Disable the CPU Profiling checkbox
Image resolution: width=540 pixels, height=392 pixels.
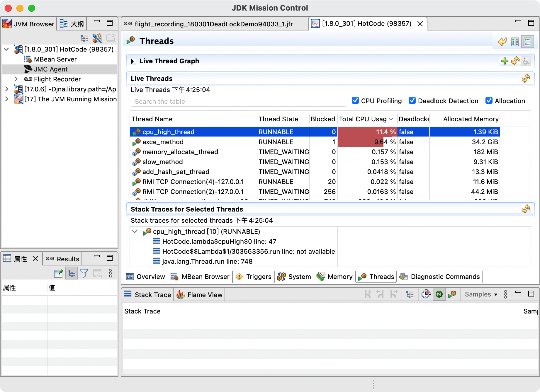click(x=355, y=100)
